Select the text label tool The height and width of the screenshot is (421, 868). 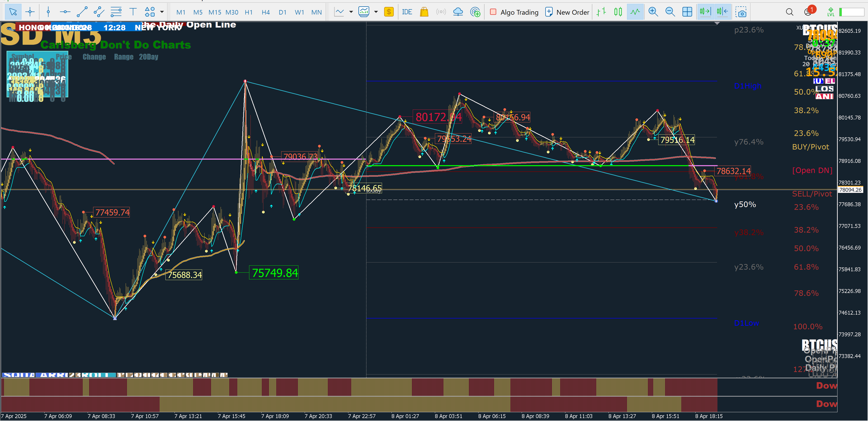(x=133, y=12)
